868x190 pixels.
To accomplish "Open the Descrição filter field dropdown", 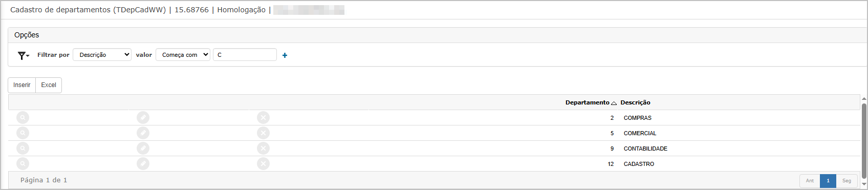I will pos(102,55).
